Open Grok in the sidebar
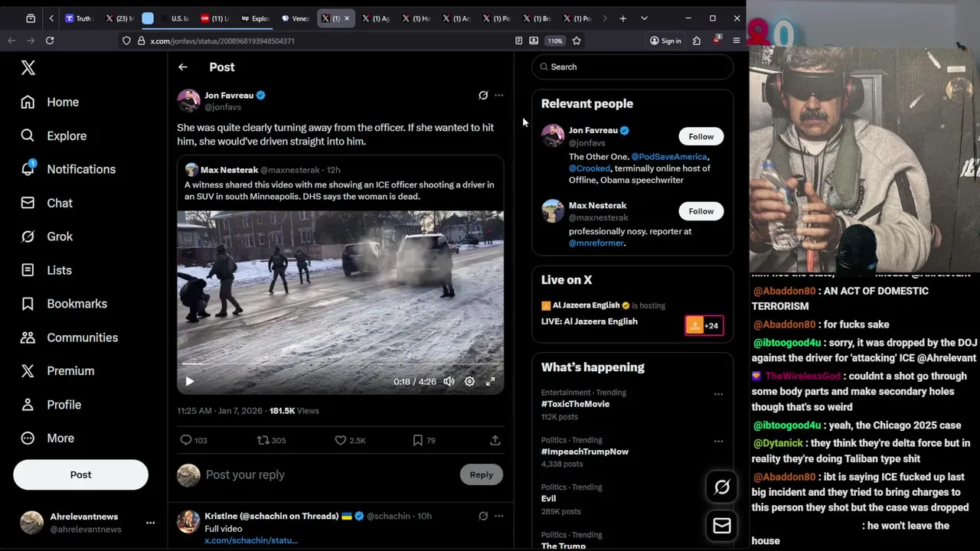This screenshot has height=551, width=980. pos(47,236)
